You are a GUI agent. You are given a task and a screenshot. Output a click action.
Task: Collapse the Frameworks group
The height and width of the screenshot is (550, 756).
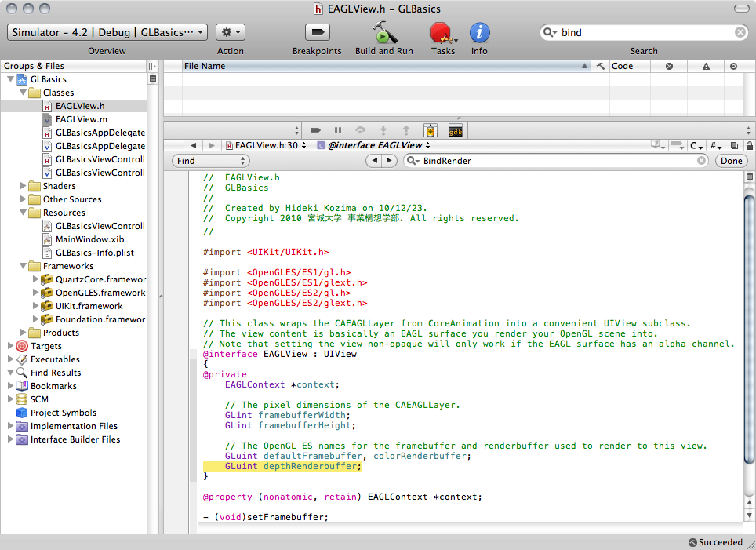pos(23,266)
